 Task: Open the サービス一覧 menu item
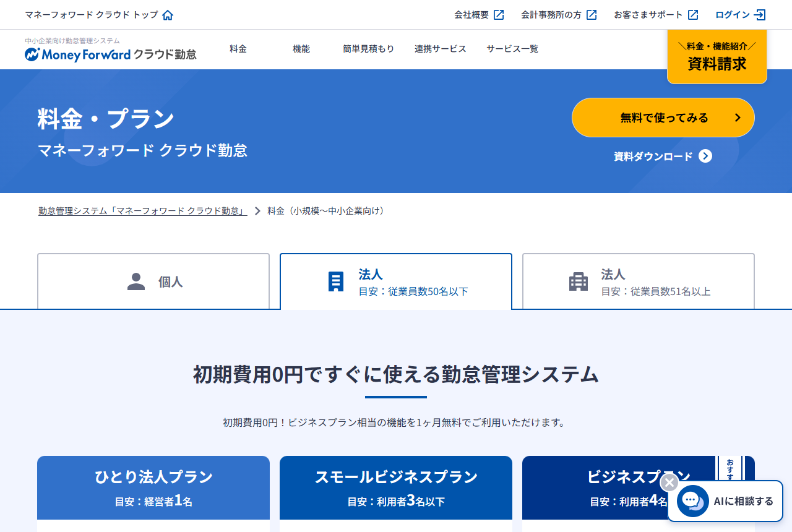coord(512,49)
